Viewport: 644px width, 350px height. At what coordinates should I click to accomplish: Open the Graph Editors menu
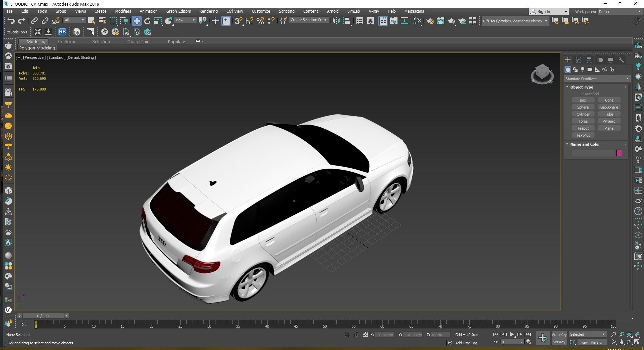click(x=179, y=11)
